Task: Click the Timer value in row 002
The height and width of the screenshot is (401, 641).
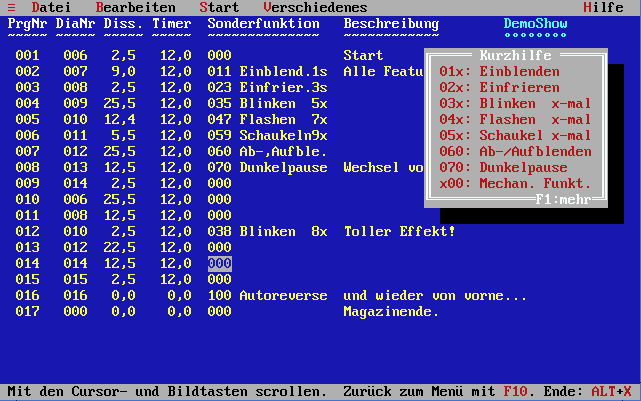Action: tap(171, 71)
